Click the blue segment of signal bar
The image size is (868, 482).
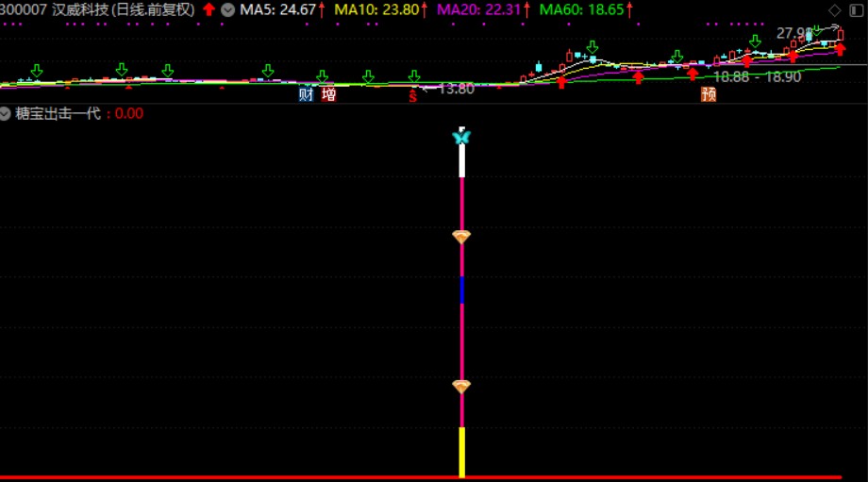[461, 290]
